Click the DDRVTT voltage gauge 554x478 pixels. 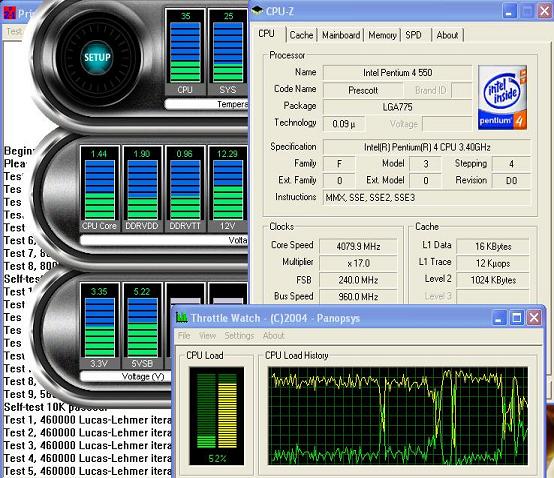pyautogui.click(x=185, y=188)
